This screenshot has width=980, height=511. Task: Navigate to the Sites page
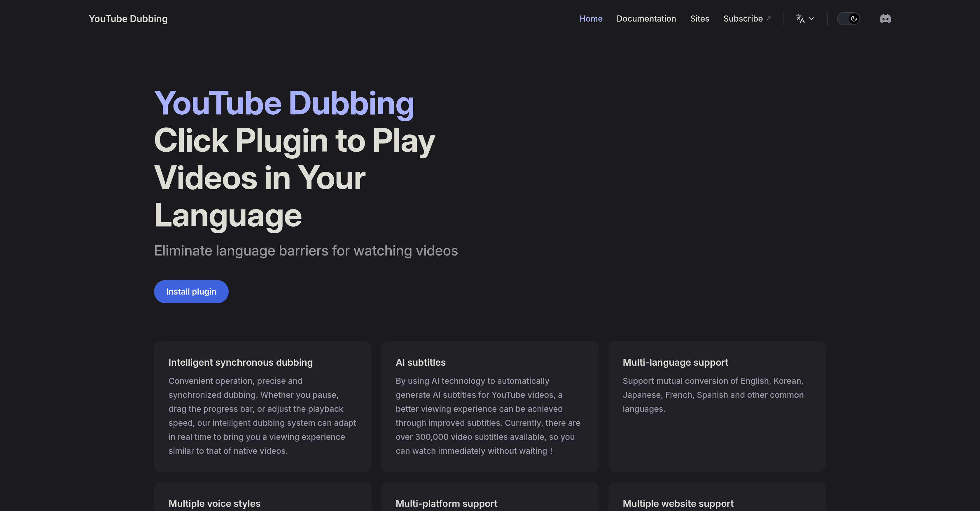700,19
